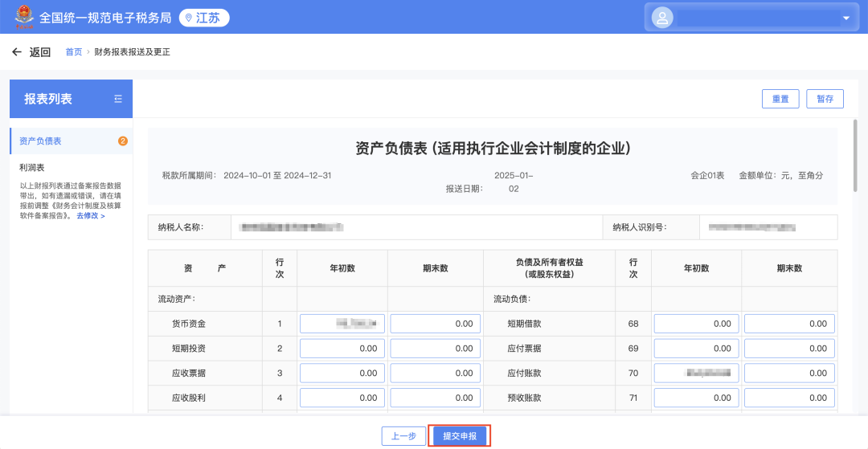Click the orange badge on 资产负债表

(x=123, y=141)
